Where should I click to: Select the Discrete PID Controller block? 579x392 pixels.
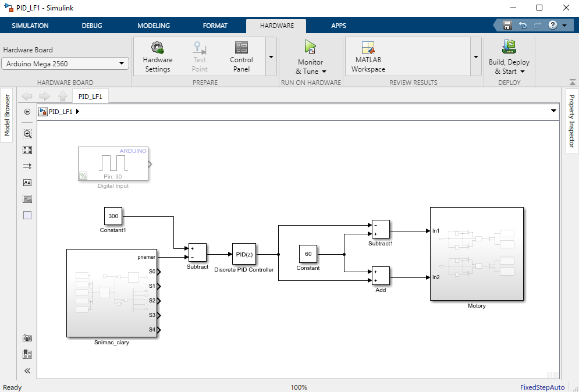pos(244,254)
